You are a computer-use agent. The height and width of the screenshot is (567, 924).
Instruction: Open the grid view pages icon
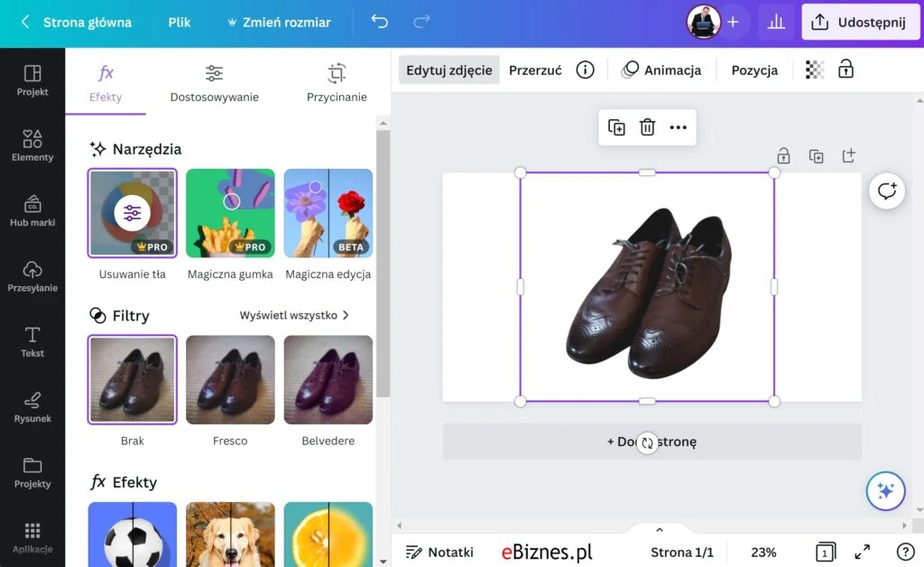click(x=825, y=553)
